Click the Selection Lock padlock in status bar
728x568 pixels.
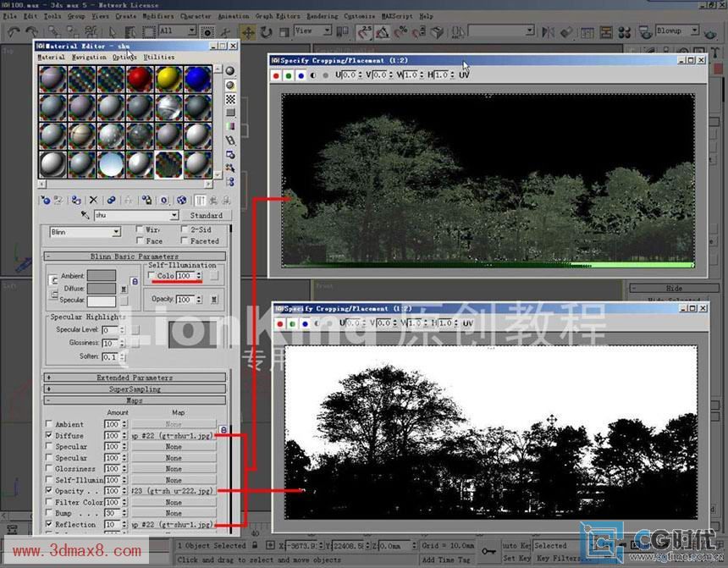tap(255, 545)
